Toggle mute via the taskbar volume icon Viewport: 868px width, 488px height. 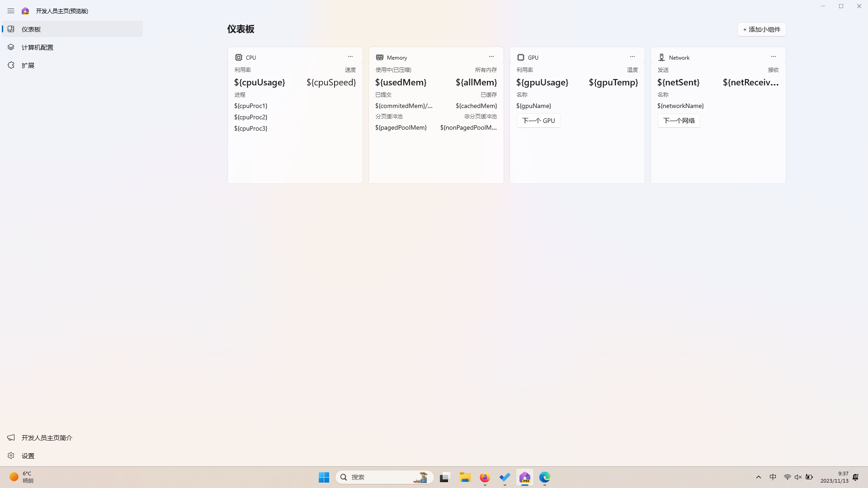coord(798,477)
